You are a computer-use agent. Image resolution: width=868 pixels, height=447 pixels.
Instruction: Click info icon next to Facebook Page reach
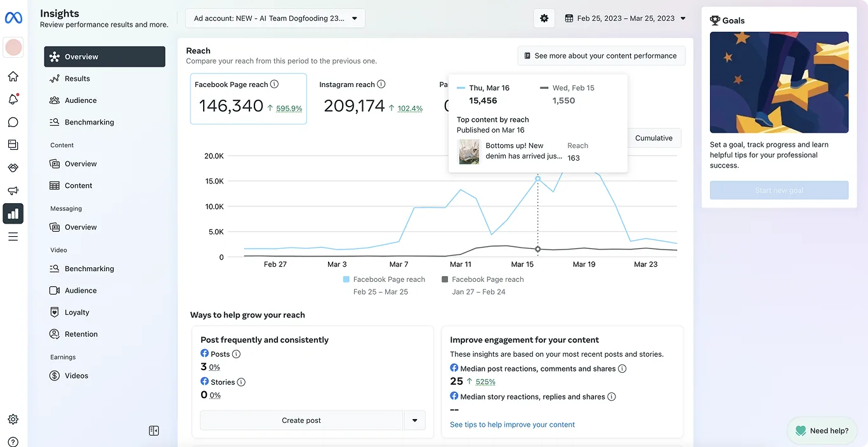point(274,84)
